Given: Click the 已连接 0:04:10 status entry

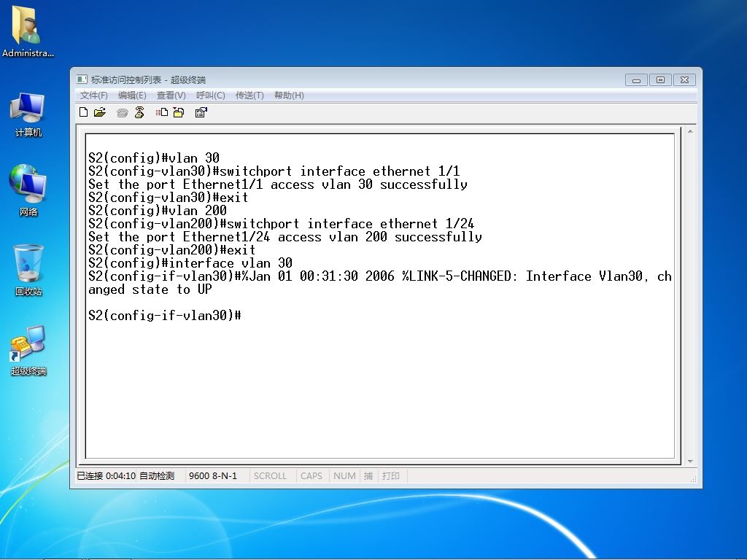Looking at the screenshot, I should (107, 475).
